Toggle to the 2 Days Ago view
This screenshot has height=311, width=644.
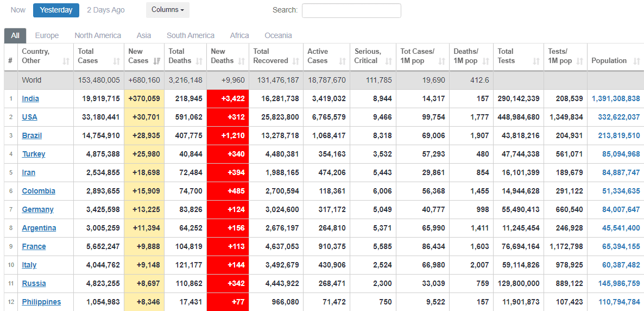pos(105,10)
